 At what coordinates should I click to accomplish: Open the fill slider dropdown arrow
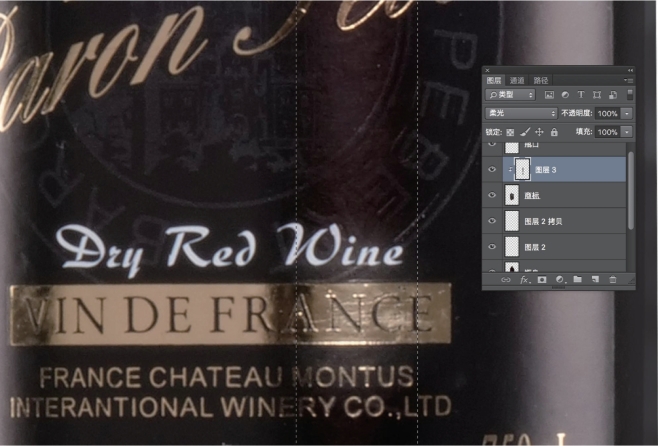[627, 132]
